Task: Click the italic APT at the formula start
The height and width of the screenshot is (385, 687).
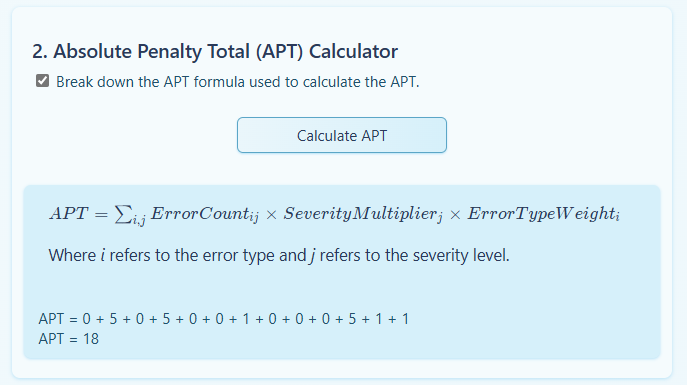Action: tap(69, 214)
